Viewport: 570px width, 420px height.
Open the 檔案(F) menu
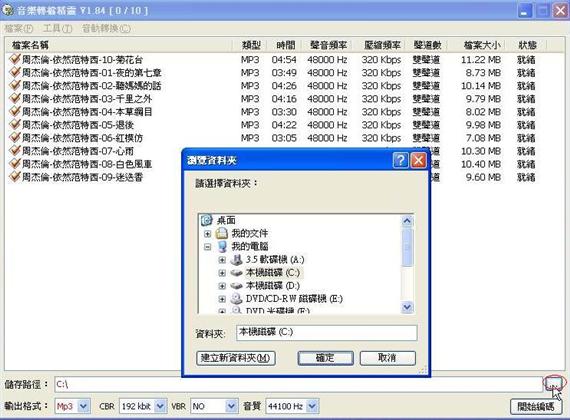pyautogui.click(x=19, y=28)
